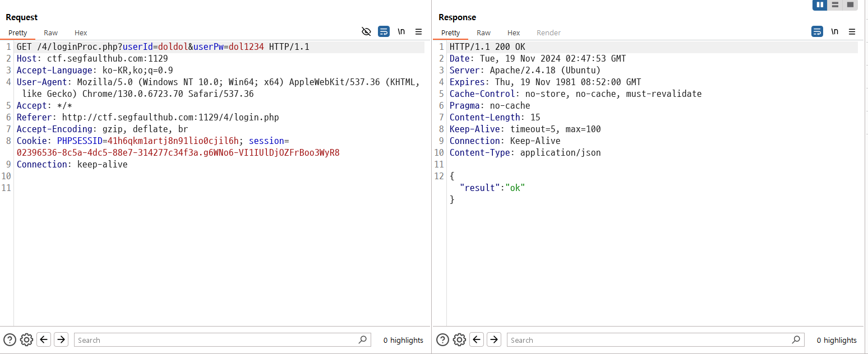Focus the Request search field
Viewport: 868px width, 354px height.
click(222, 339)
